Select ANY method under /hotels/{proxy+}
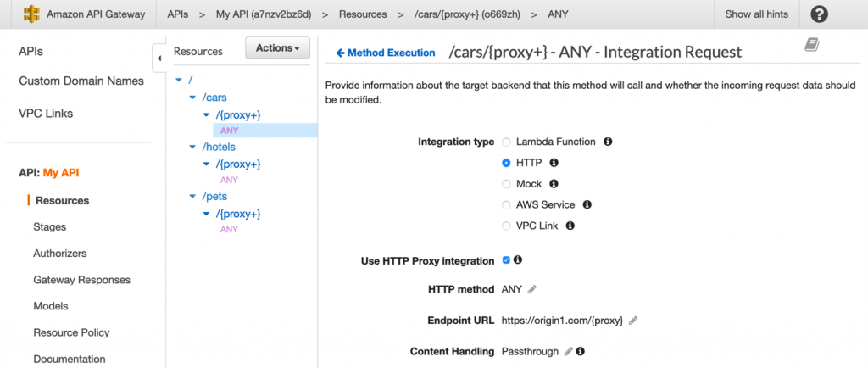 pos(229,180)
